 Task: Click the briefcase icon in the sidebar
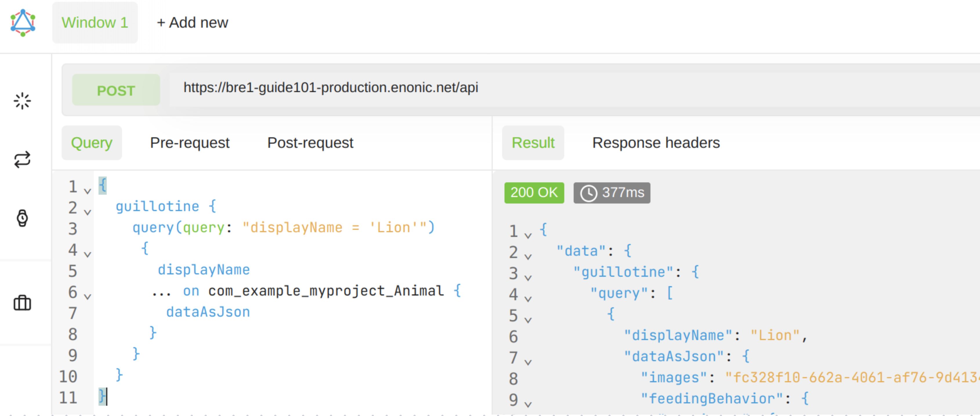pyautogui.click(x=22, y=303)
